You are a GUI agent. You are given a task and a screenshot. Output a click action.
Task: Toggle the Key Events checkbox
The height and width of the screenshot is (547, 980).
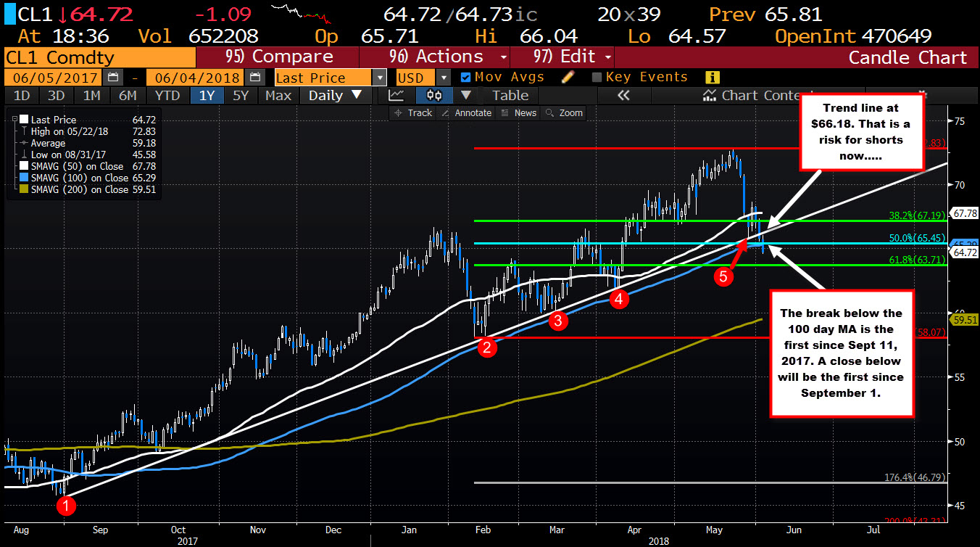597,77
